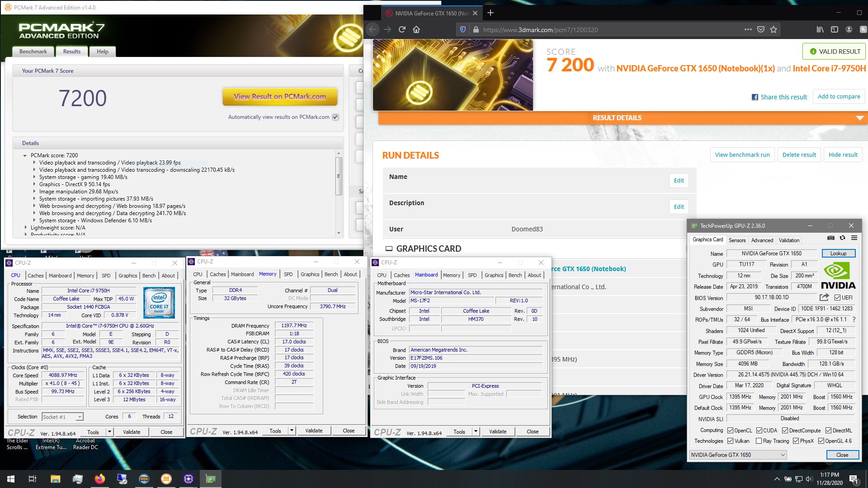This screenshot has height=488, width=868.
Task: Open Tools dropdown in CPU-Z Memory window
Action: point(292,431)
